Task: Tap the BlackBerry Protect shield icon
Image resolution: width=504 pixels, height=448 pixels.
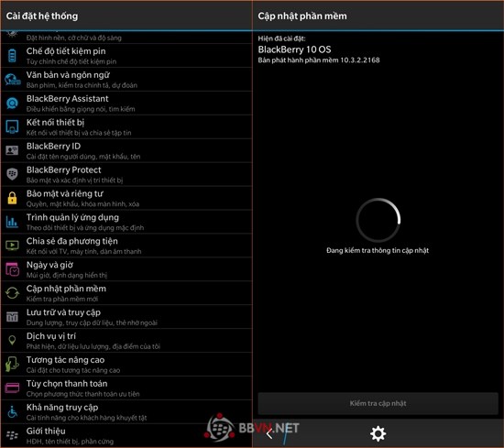Action: click(x=12, y=174)
